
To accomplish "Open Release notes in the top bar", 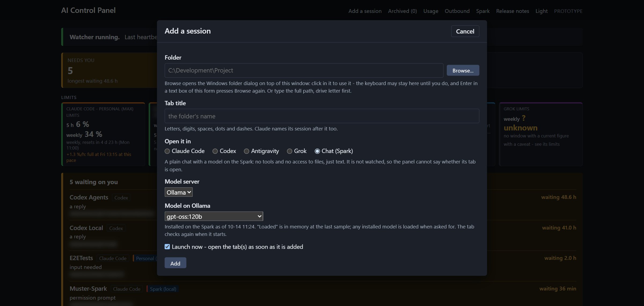I will tap(513, 11).
